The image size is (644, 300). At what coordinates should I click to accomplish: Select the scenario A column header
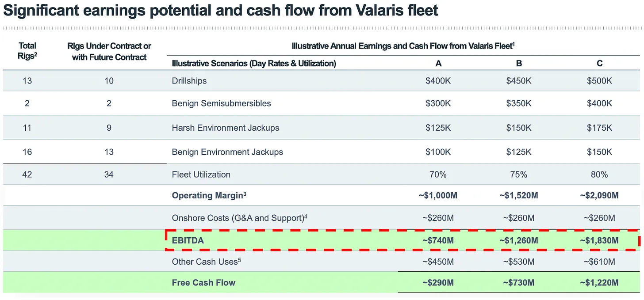[x=438, y=63]
